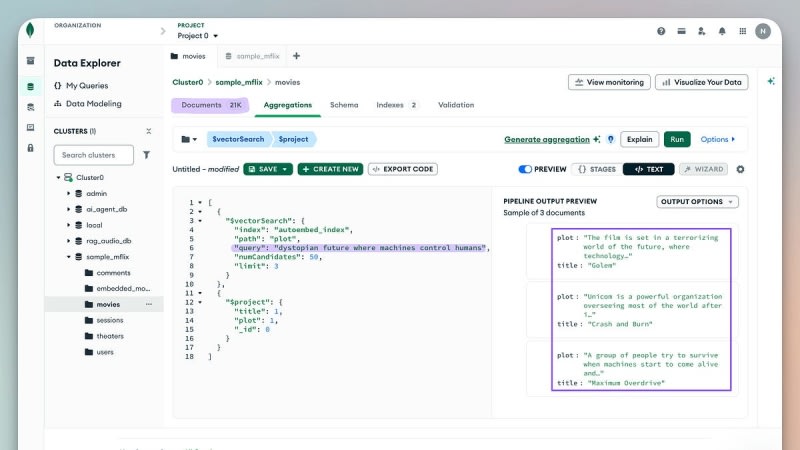800x450 pixels.
Task: Open the Schema tab
Action: coord(344,105)
